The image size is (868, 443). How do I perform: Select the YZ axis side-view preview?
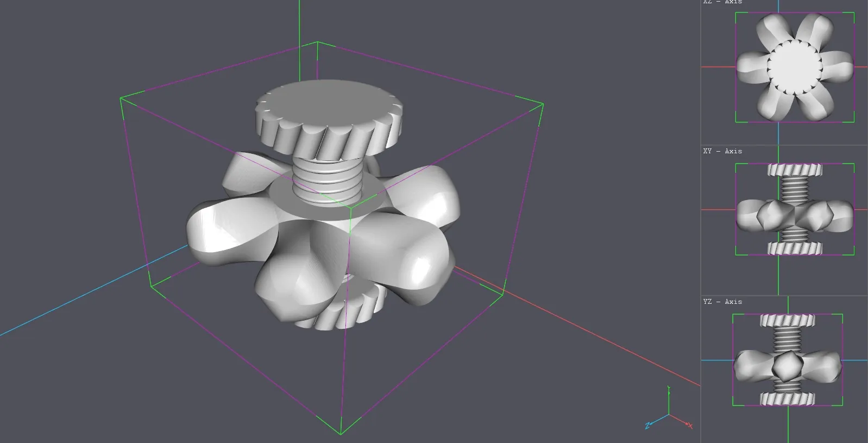784,370
